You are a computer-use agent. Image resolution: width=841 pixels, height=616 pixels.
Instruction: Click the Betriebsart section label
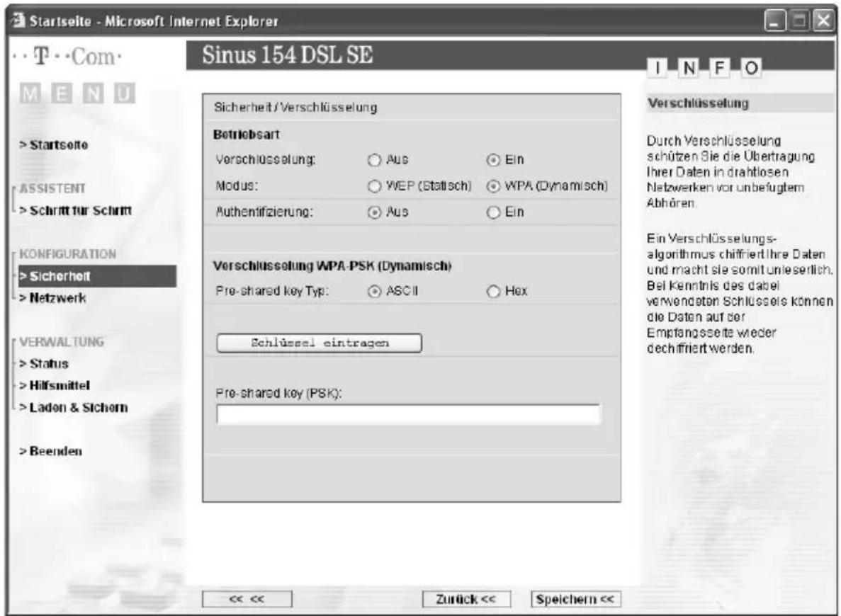coord(246,135)
